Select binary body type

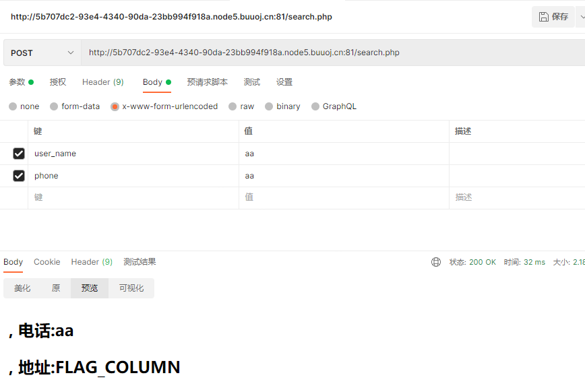click(269, 106)
